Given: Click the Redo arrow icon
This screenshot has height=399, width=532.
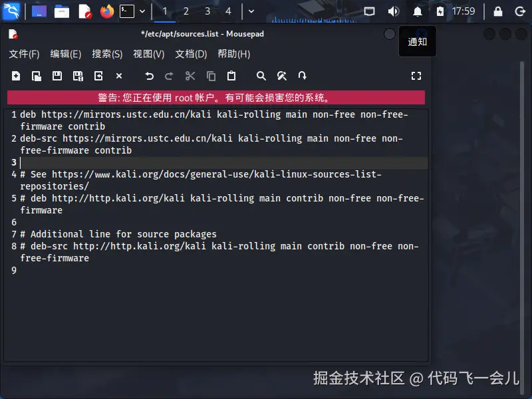Looking at the screenshot, I should pos(169,76).
